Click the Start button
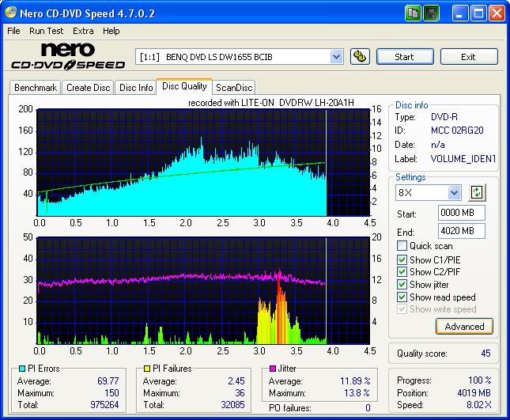The width and height of the screenshot is (510, 420). [405, 57]
